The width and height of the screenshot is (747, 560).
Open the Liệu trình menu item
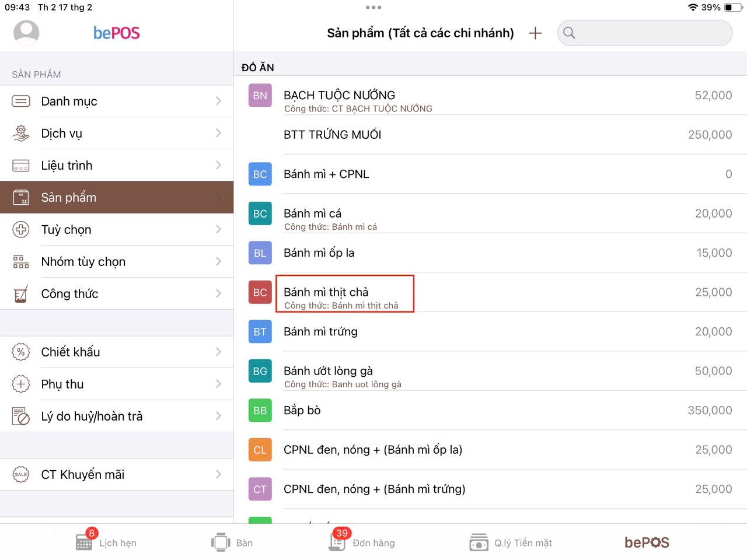[117, 165]
